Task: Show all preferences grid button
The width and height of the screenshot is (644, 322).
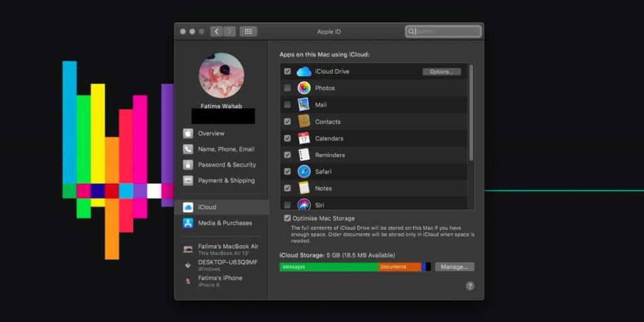Action: [248, 31]
